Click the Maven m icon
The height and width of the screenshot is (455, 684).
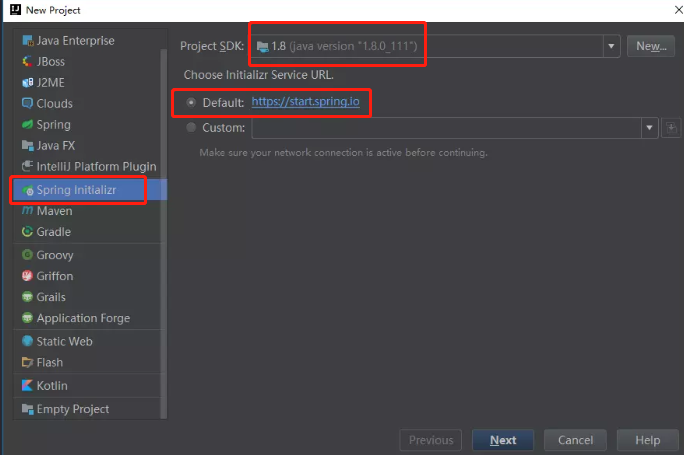point(27,211)
